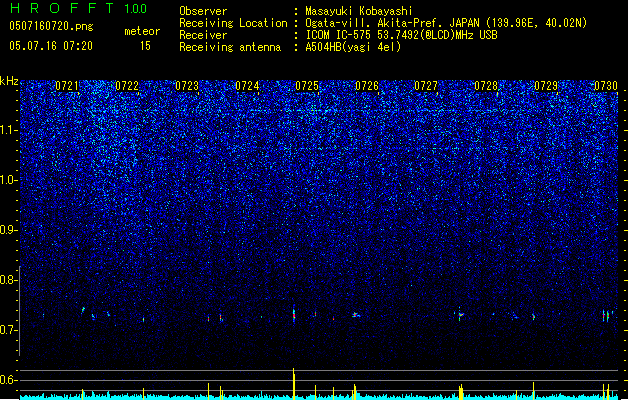Click the Receiving antenna field label
This screenshot has height=400, width=629.
230,47
